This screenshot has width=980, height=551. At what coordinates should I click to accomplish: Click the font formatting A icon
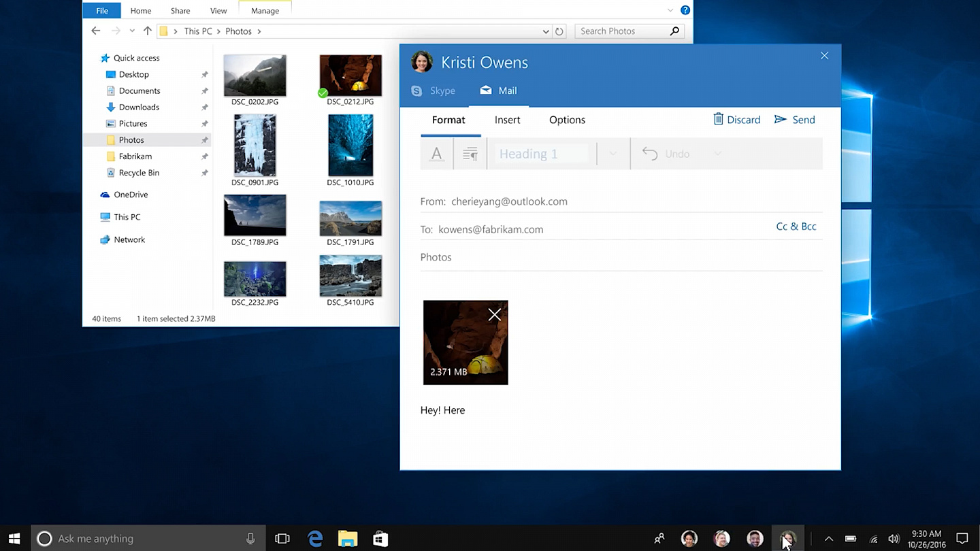click(x=437, y=154)
